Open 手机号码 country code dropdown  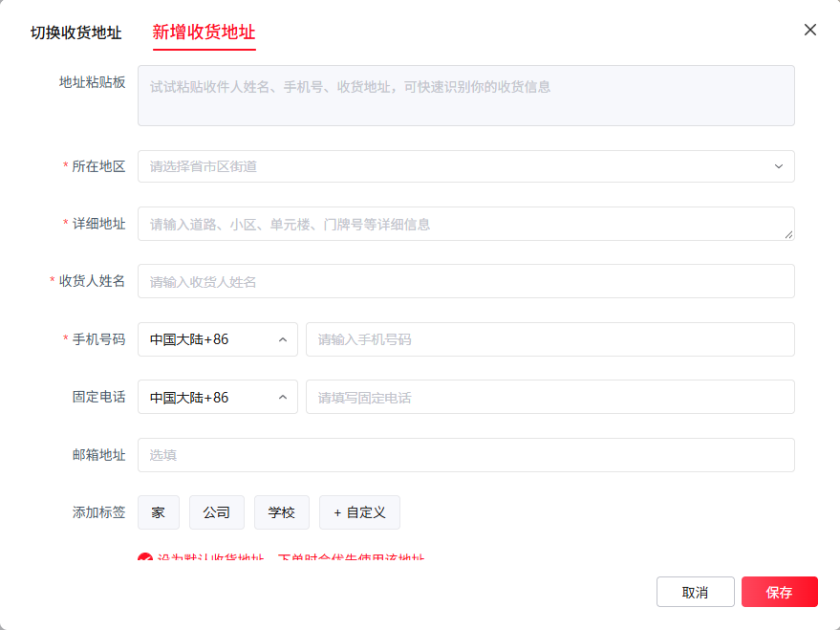(218, 339)
